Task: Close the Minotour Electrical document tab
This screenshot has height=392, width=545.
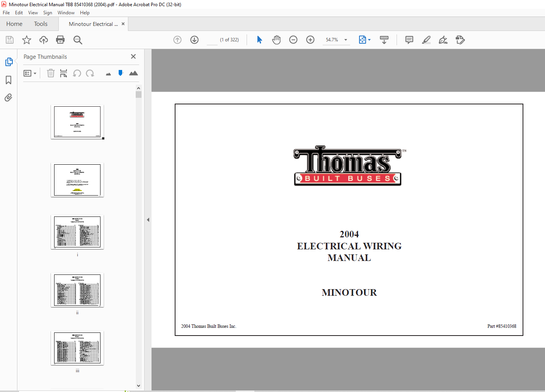Action: point(123,24)
